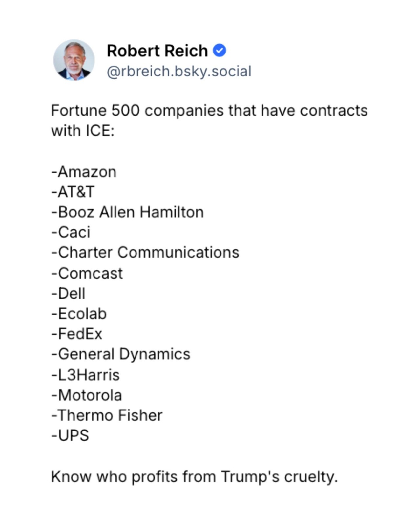Select the Booz Allen Hamilton line
The image size is (420, 525).
128,212
